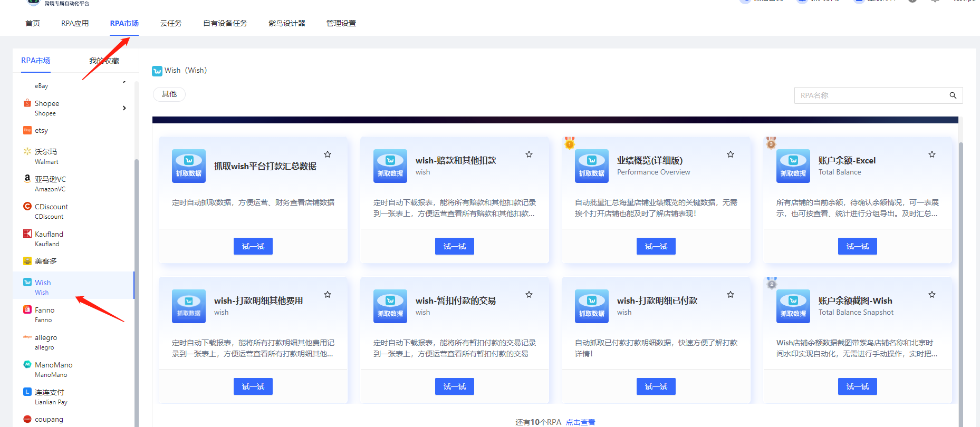Screen dimensions: 980x427
Task: Open the 首页 tab
Action: click(x=33, y=23)
